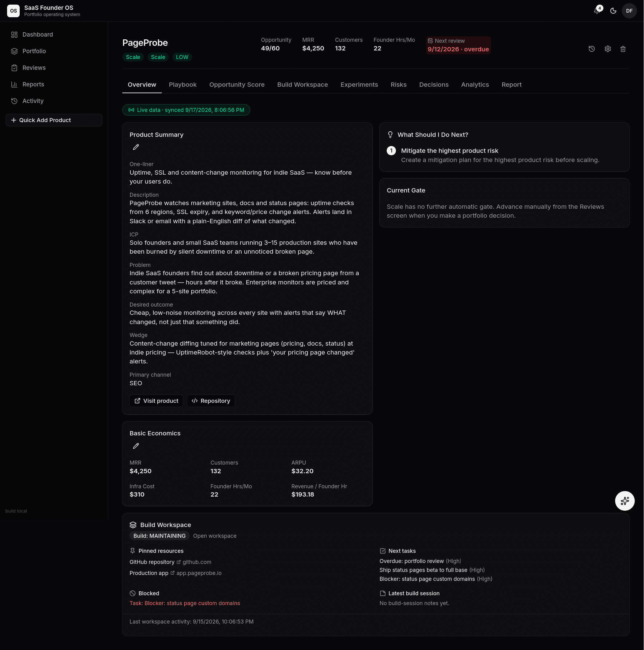644x650 pixels.
Task: Open the Analytics tab
Action: 475,85
